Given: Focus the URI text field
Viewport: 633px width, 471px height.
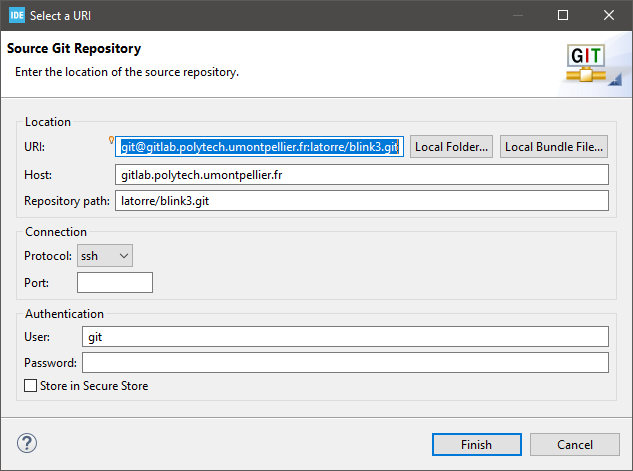Looking at the screenshot, I should point(260,147).
